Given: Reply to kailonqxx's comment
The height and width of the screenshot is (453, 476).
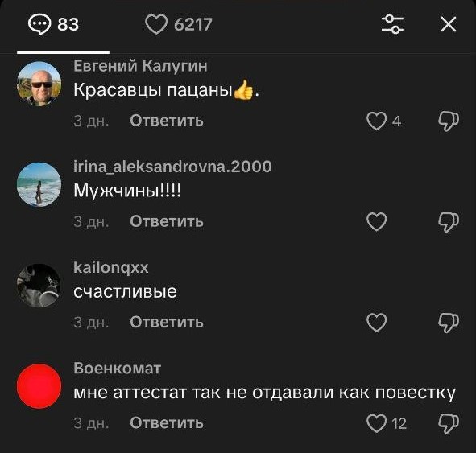Looking at the screenshot, I should point(167,322).
